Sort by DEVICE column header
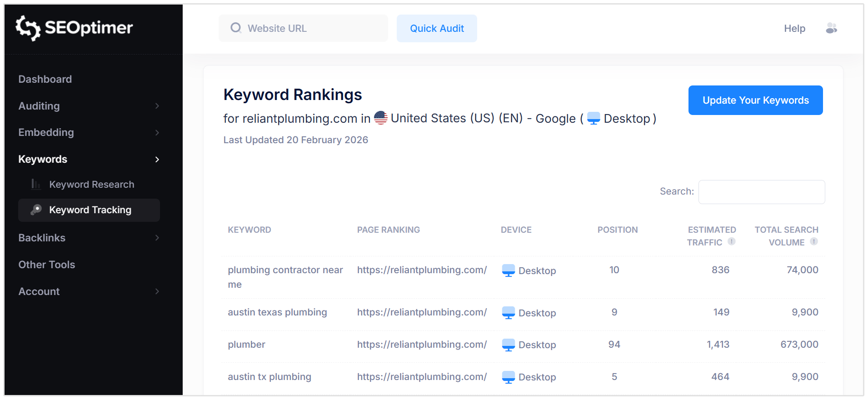 [516, 230]
